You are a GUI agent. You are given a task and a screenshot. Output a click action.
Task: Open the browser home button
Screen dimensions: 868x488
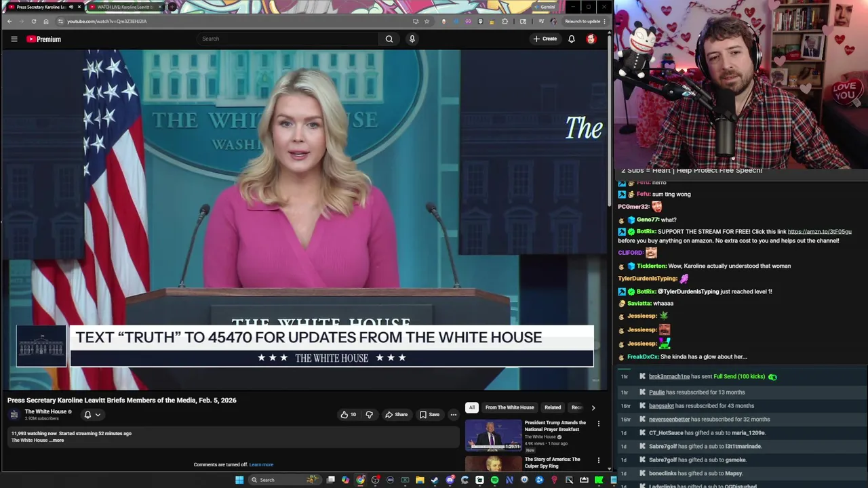[x=45, y=21]
